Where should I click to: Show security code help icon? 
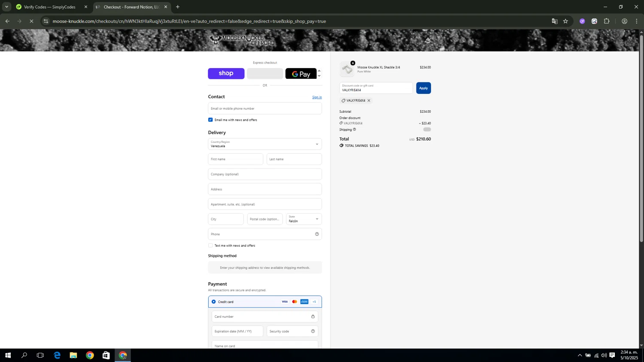point(313,331)
